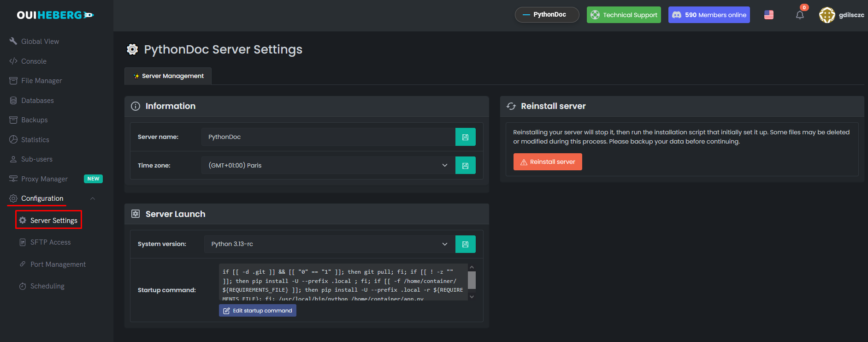The image size is (868, 342).
Task: Click the startup command scrollbar thumb
Action: (x=472, y=280)
